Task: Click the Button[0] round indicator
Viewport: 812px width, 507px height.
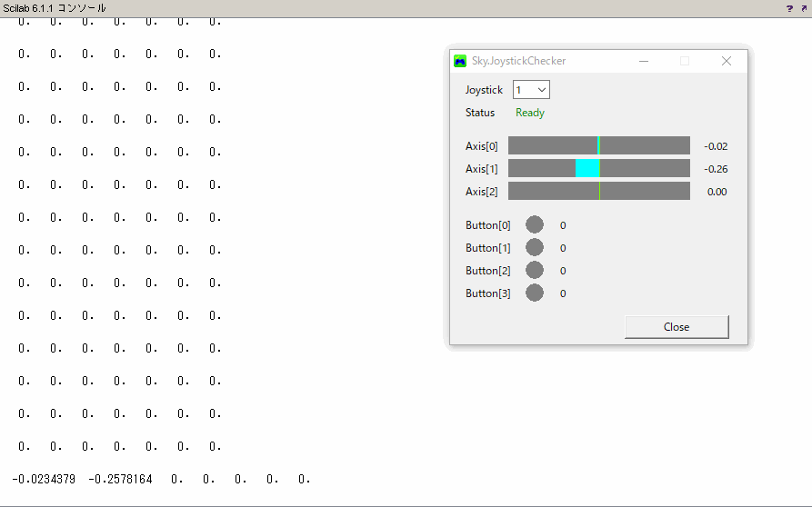Action: 535,224
